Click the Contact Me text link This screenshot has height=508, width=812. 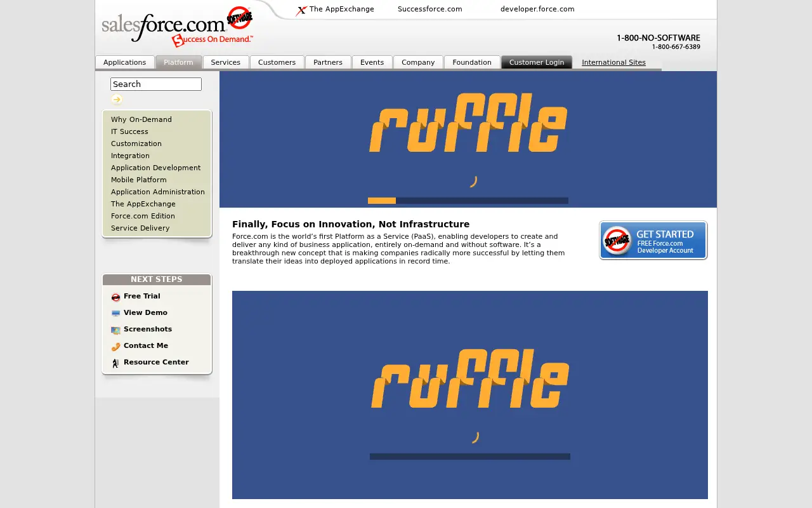coord(146,345)
